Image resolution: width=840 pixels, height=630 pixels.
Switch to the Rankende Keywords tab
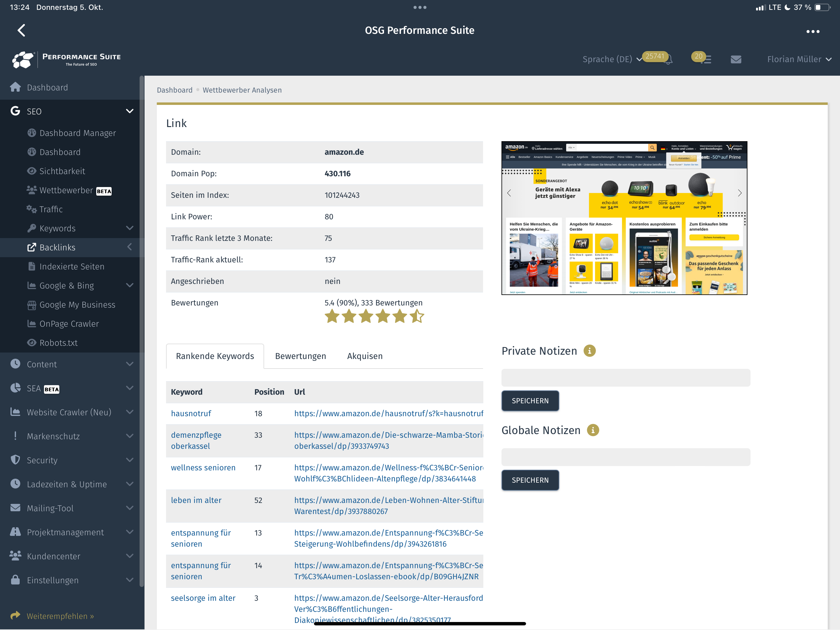click(x=215, y=356)
